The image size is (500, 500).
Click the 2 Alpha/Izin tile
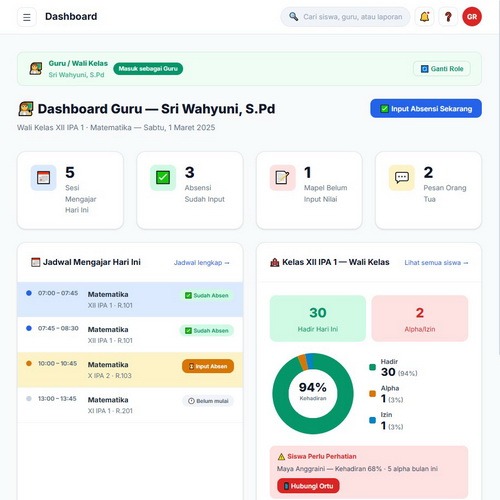tap(420, 318)
